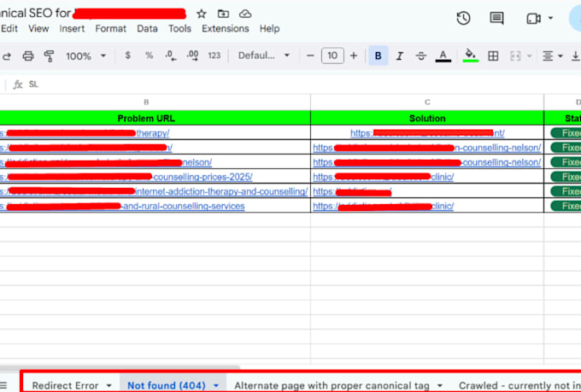Open the green fill color picker
This screenshot has height=392, width=581.
coord(470,56)
